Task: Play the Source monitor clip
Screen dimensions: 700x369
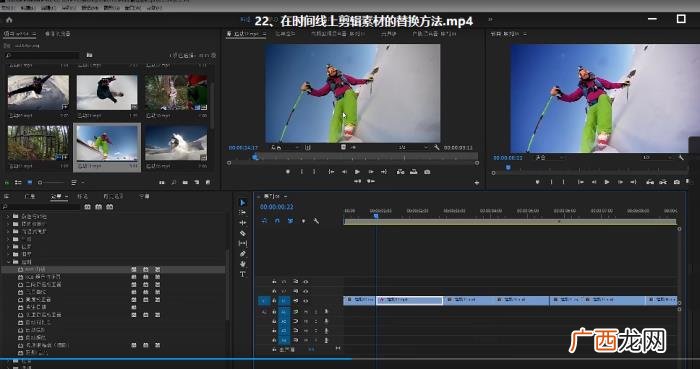Action: pyautogui.click(x=357, y=171)
